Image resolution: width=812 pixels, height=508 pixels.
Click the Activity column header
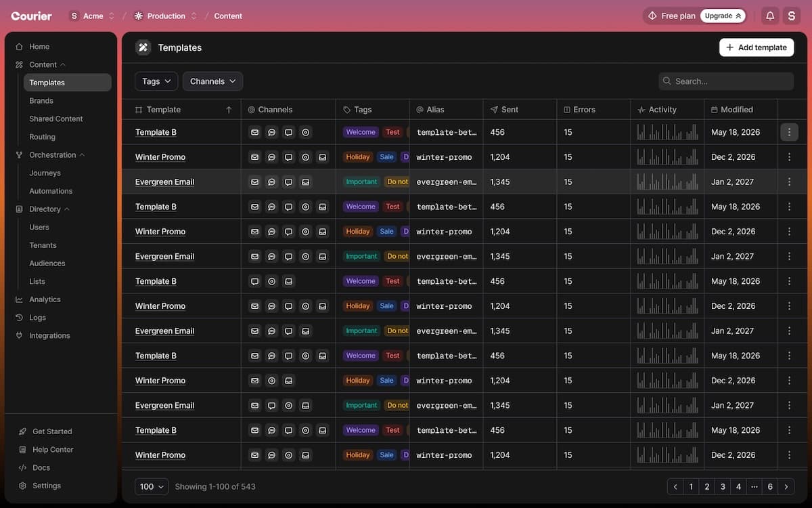tap(667, 110)
